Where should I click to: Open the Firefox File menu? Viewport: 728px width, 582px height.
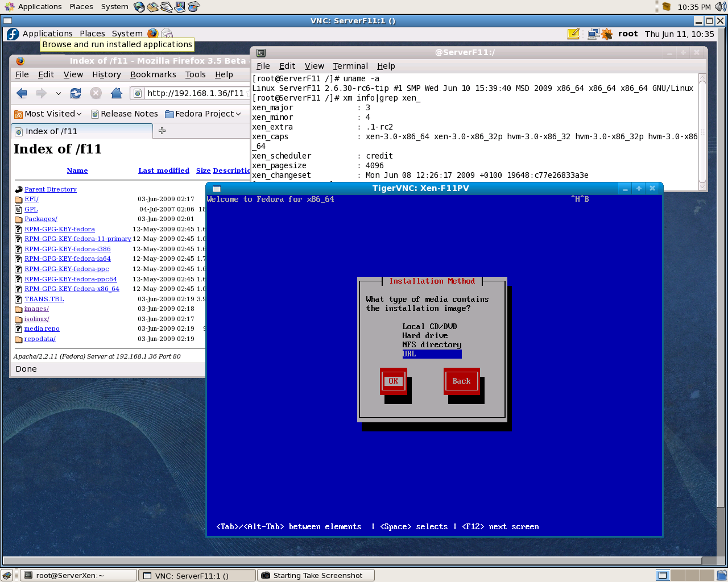[22, 74]
